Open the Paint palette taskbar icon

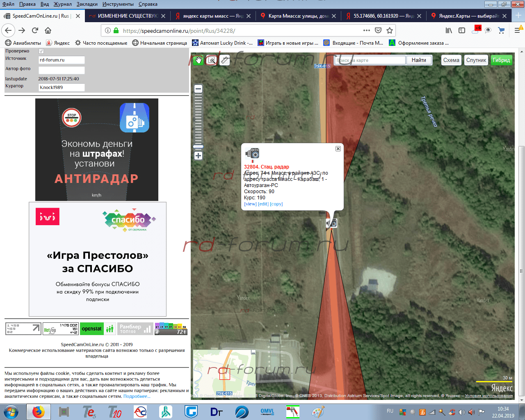pos(318,412)
